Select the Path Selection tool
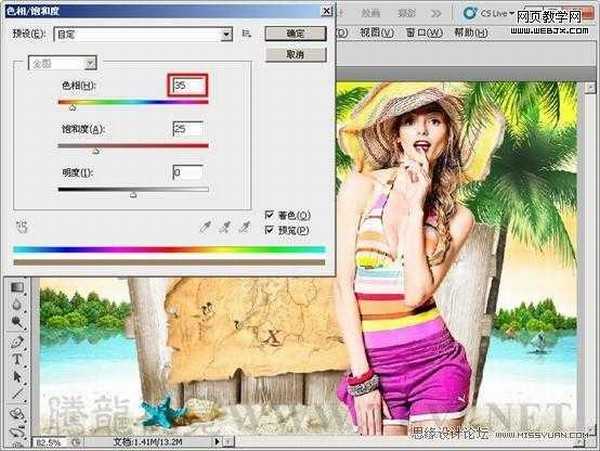 pos(17,377)
